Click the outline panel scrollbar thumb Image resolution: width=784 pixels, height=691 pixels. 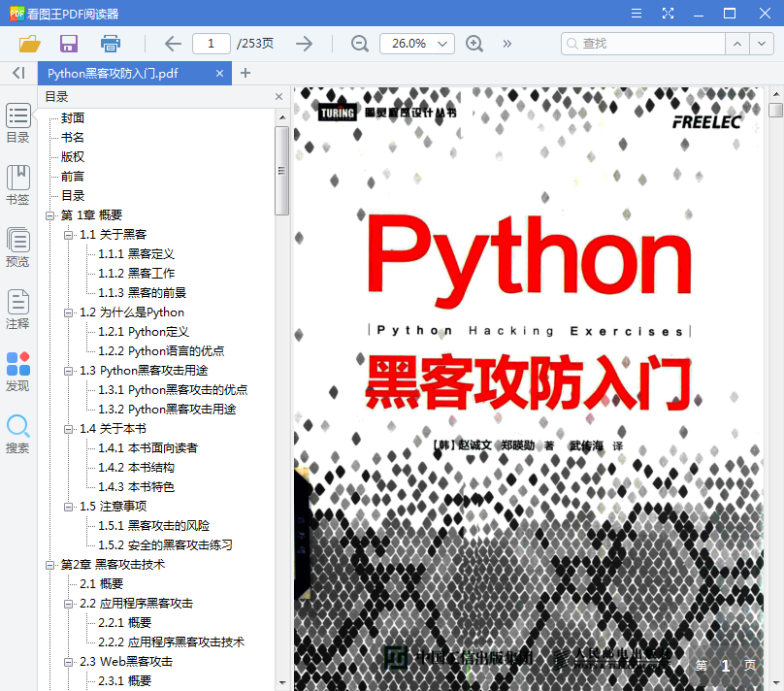point(281,171)
